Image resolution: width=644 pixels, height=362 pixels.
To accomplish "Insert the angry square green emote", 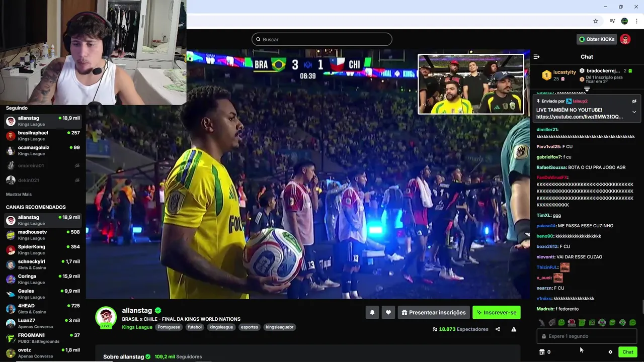I will tap(592, 322).
